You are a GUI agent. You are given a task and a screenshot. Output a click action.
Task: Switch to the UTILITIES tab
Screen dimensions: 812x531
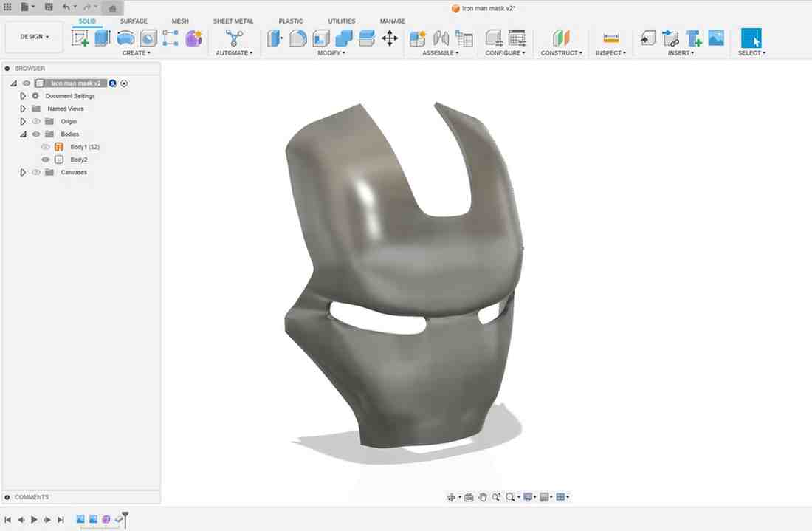[341, 21]
